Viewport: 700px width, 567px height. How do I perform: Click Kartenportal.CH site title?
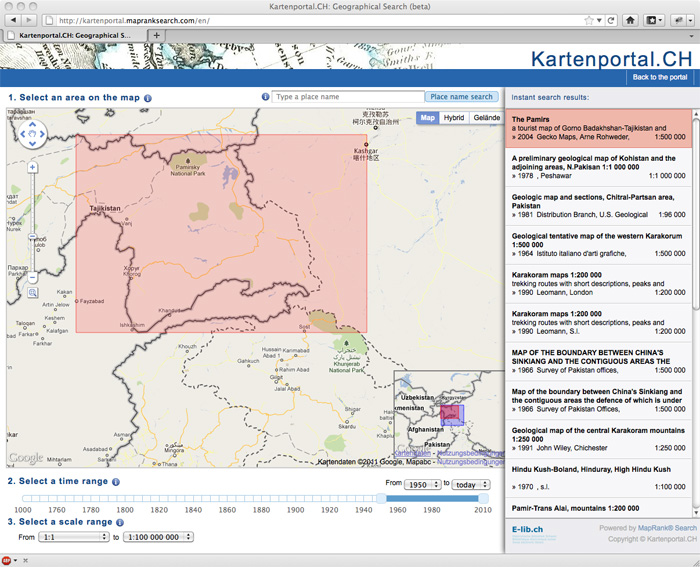[x=611, y=59]
